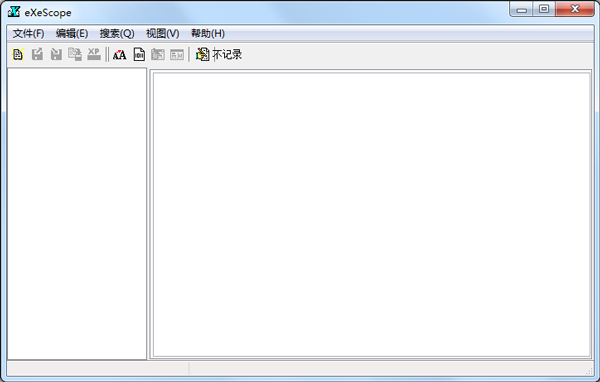The width and height of the screenshot is (600, 382).
Task: Open the 编辑(E) menu
Action: (x=72, y=34)
